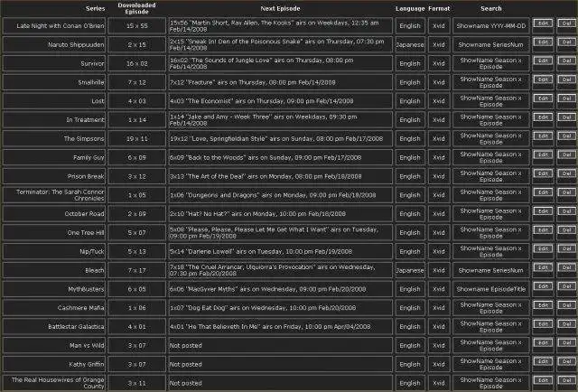Click the 6x09 "Back to the Woods" text
Viewport: 578px width, 392px height.
[x=265, y=157]
